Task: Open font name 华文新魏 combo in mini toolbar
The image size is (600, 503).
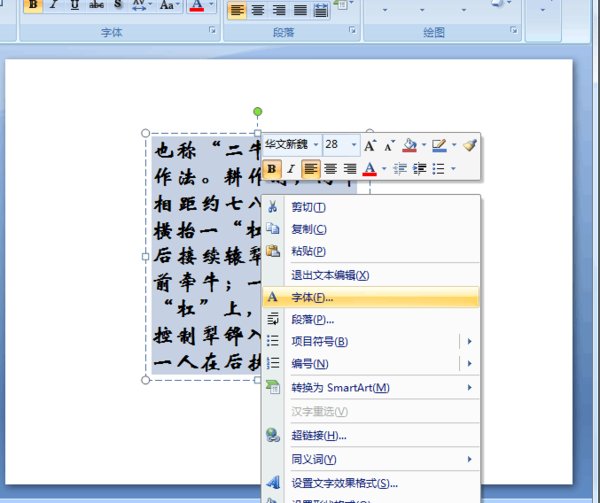Action: tap(292, 145)
